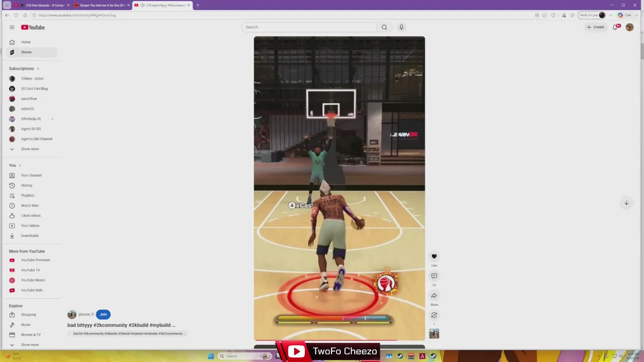Viewport: 644px width, 362px height.
Task: Open the Short's sound thumbnail
Action: pos(434,334)
